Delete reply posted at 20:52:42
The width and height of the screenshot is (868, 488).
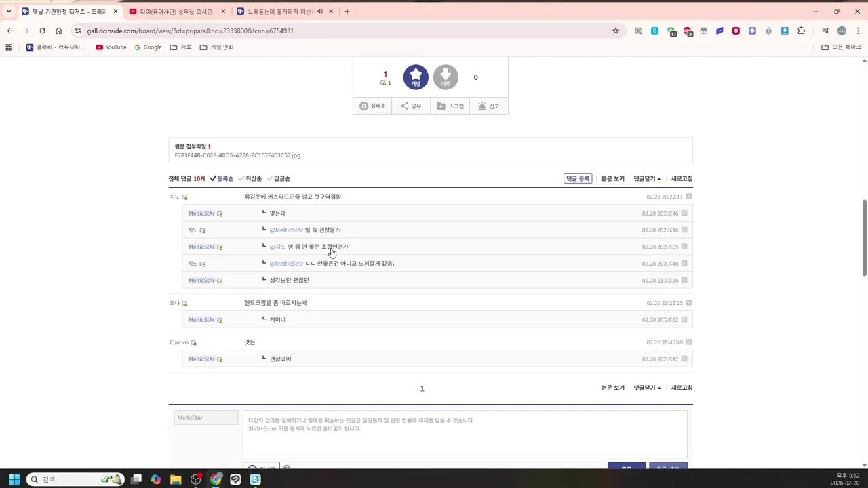pyautogui.click(x=684, y=359)
